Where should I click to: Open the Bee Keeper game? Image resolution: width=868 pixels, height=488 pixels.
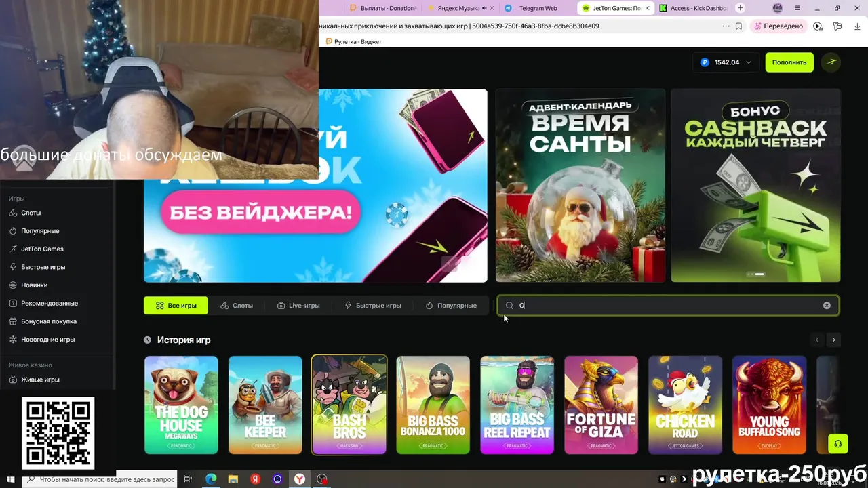(x=265, y=405)
